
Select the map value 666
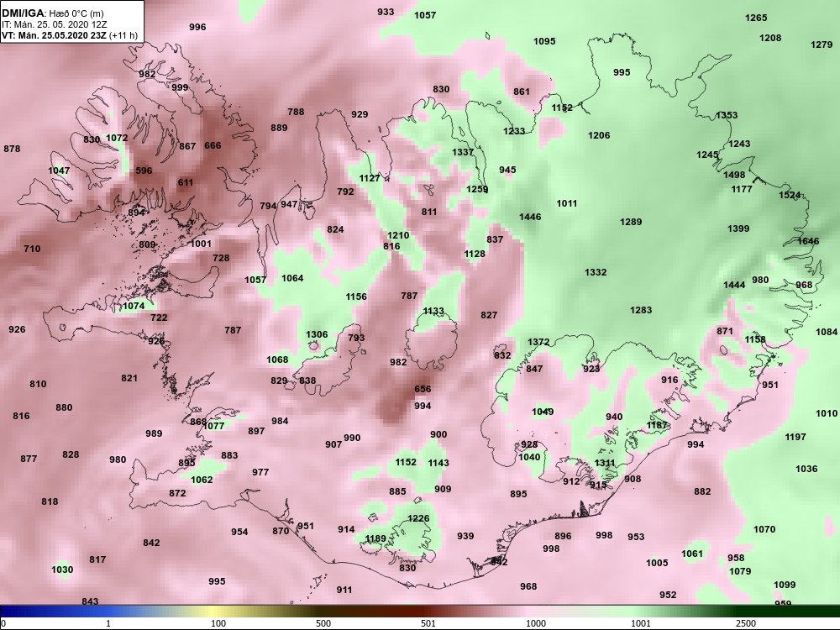213,145
